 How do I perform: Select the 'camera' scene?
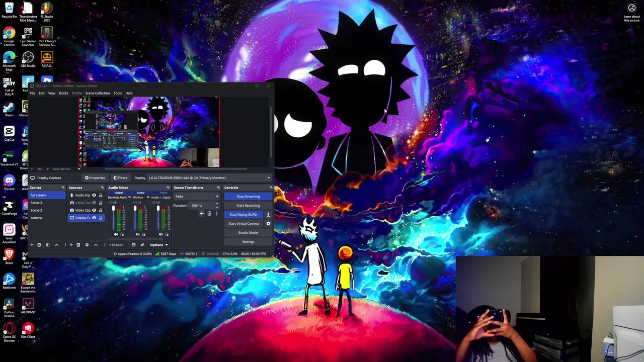(x=47, y=218)
